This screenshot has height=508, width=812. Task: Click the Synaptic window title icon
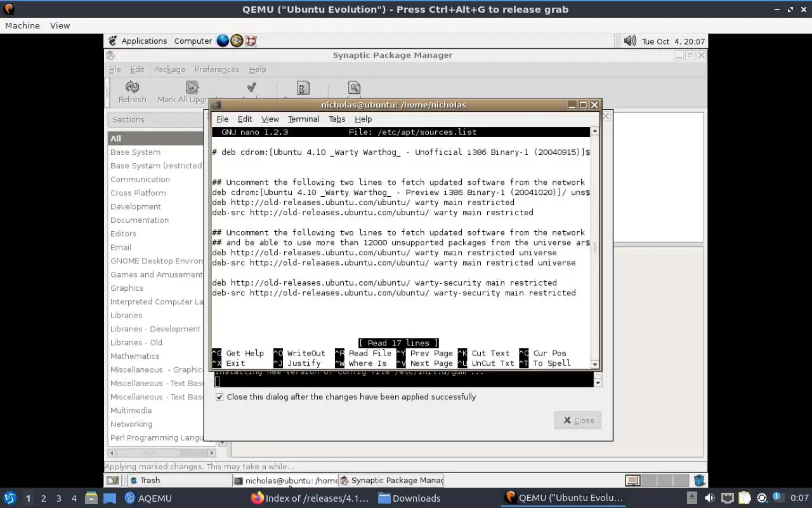110,55
